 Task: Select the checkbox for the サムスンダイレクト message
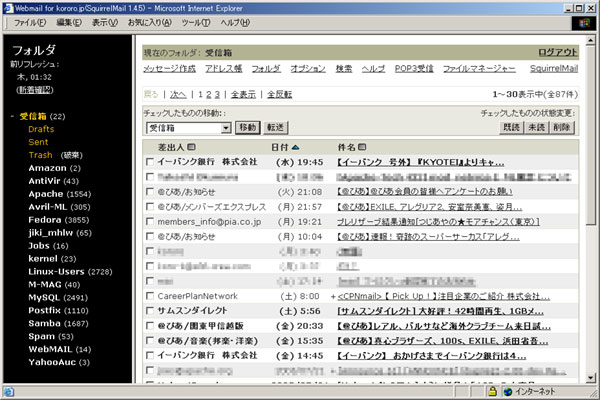pyautogui.click(x=149, y=312)
